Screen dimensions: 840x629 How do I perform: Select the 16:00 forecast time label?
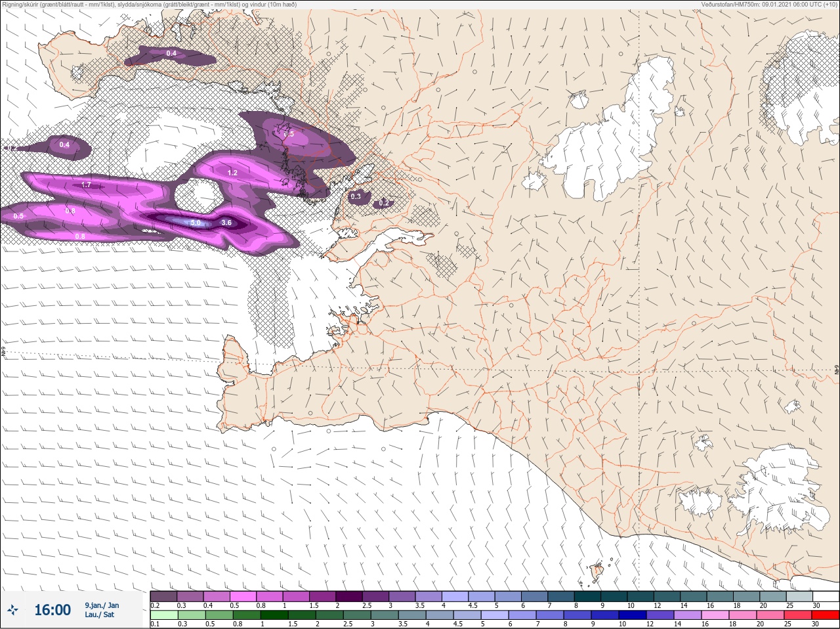click(x=52, y=611)
